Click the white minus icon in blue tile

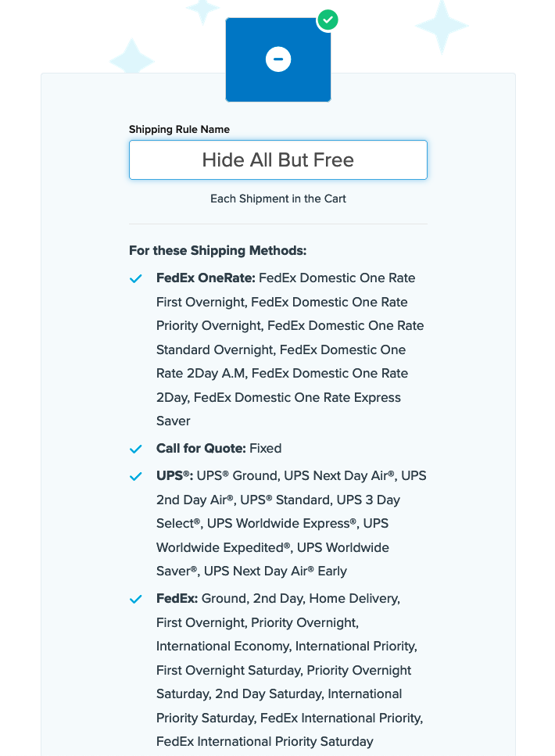click(278, 59)
